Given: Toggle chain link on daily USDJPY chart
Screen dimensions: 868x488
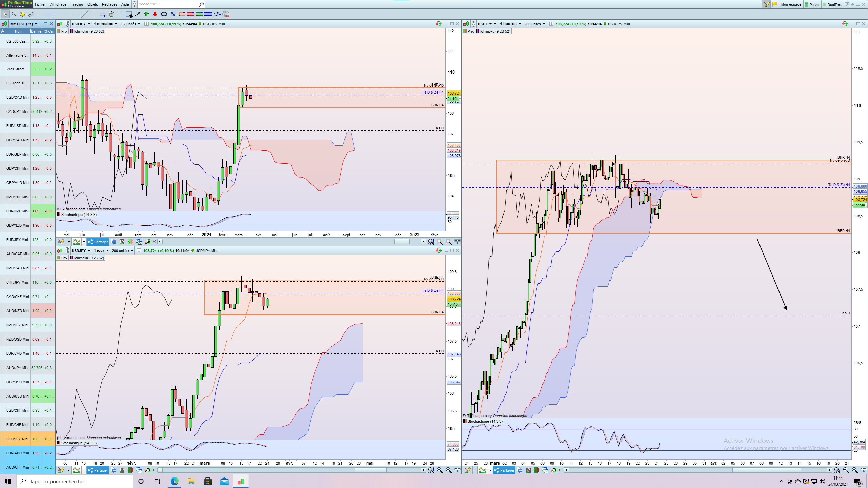Looking at the screenshot, I should (x=67, y=250).
